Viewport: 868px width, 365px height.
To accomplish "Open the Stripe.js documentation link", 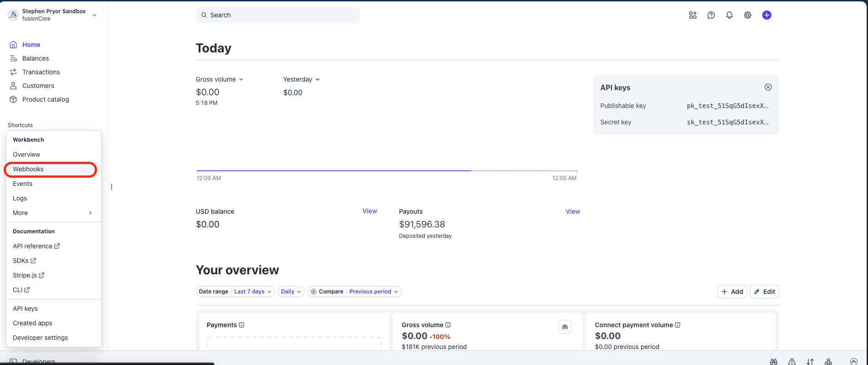I will (28, 275).
